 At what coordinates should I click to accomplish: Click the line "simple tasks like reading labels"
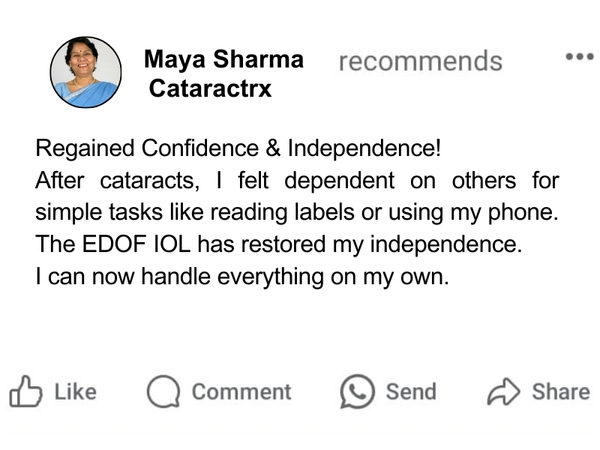(x=297, y=212)
